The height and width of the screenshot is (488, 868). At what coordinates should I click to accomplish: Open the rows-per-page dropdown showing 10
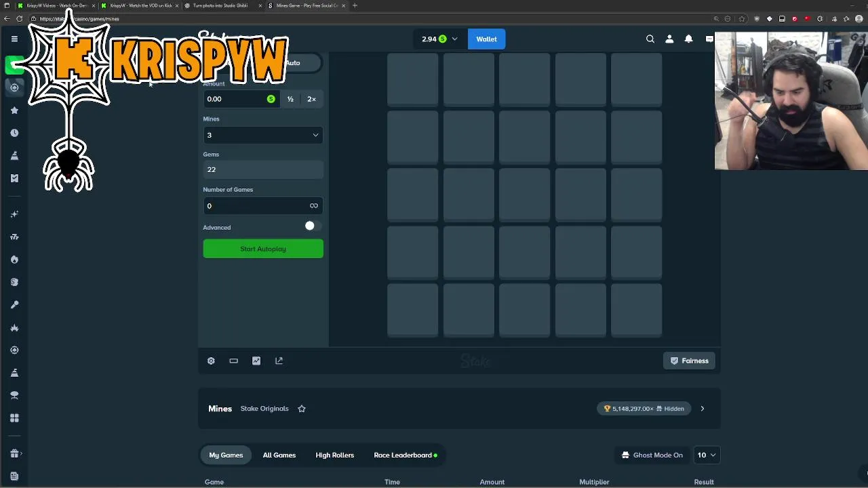(x=706, y=455)
